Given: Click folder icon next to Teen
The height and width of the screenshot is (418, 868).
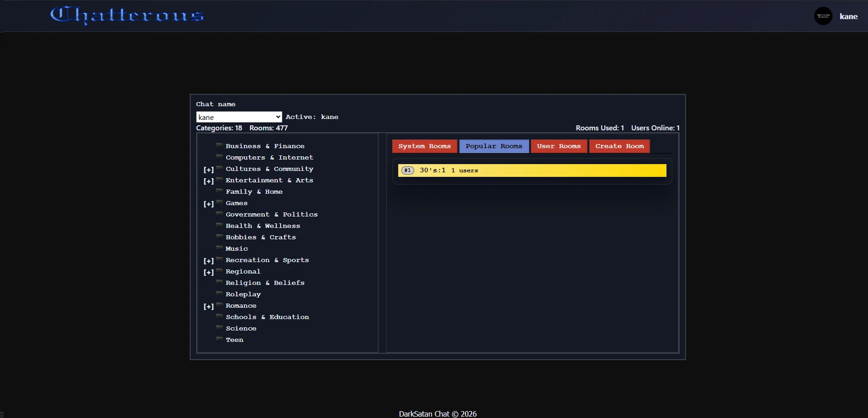Looking at the screenshot, I should [219, 339].
